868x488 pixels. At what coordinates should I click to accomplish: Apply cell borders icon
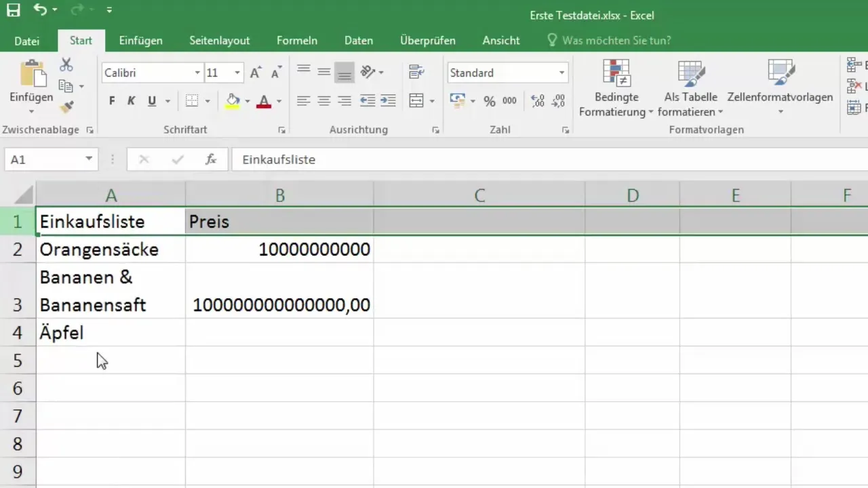[x=192, y=101]
